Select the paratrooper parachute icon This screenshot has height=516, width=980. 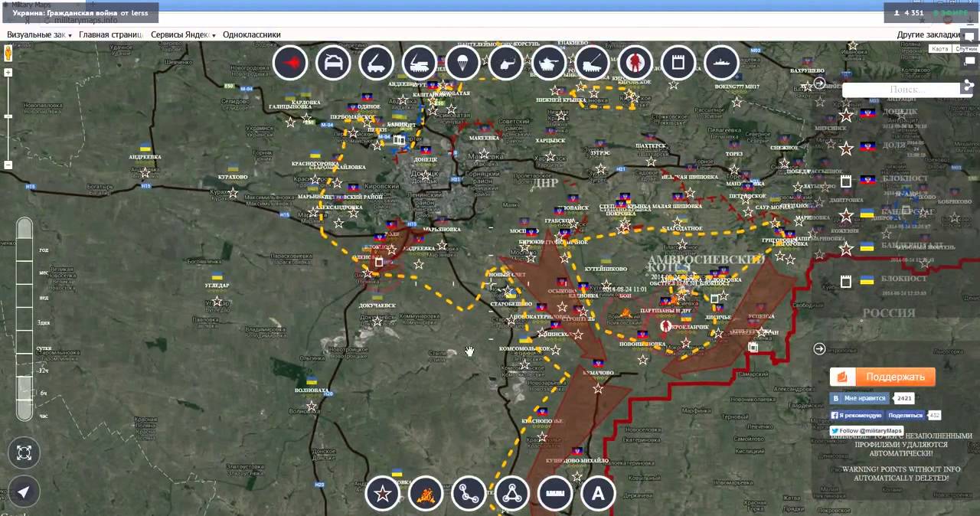[462, 64]
